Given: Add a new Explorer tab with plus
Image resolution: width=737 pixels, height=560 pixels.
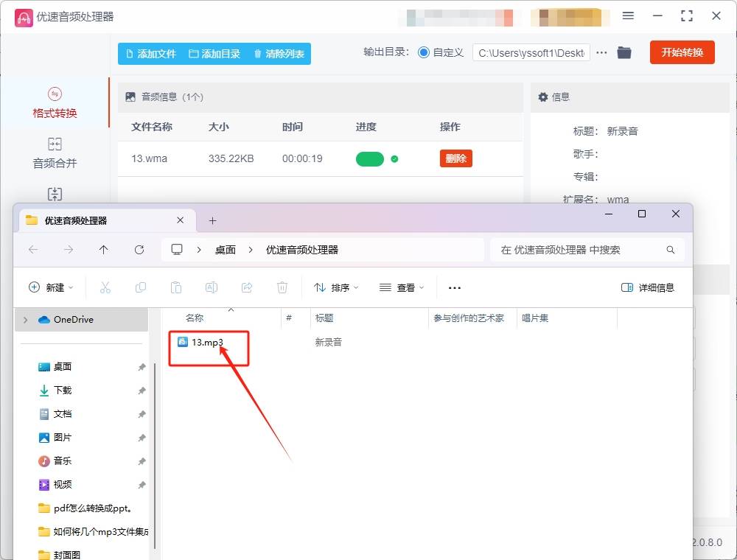Looking at the screenshot, I should coord(212,221).
